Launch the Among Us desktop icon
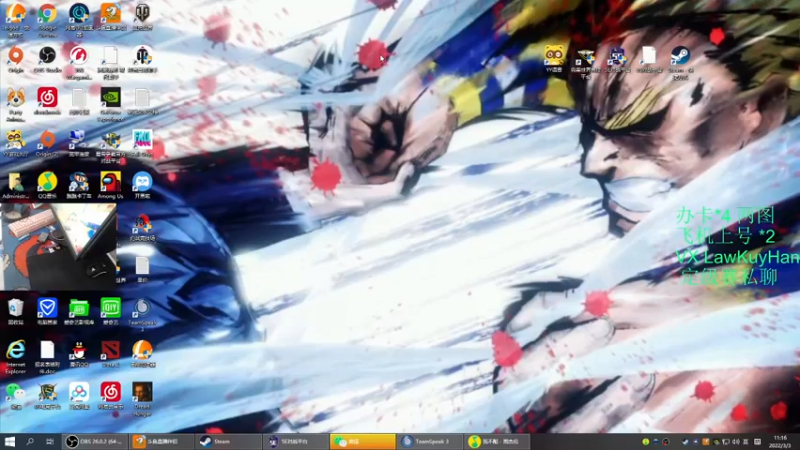The height and width of the screenshot is (450, 800). 111,185
